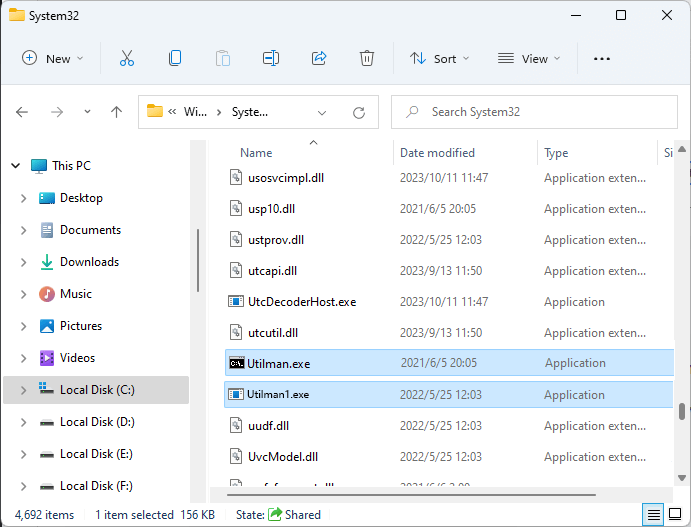Click the usp10.dll file icon
The width and height of the screenshot is (691, 527).
[x=236, y=208]
